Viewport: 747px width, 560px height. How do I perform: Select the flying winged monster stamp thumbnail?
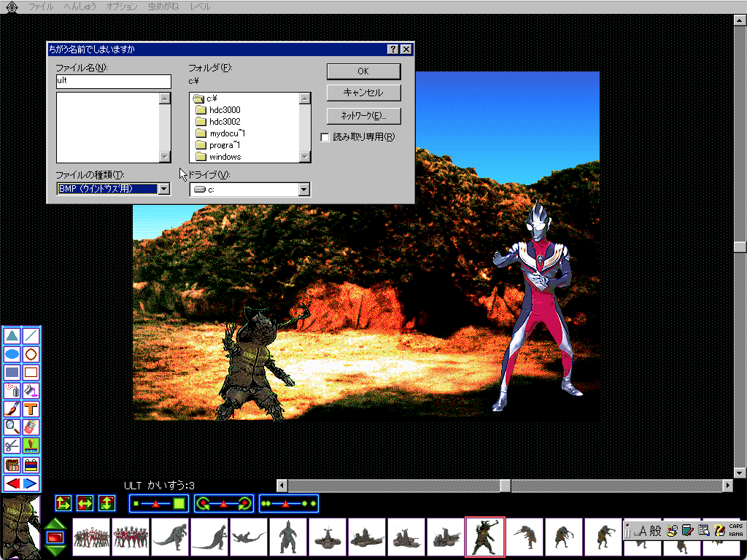(x=249, y=537)
